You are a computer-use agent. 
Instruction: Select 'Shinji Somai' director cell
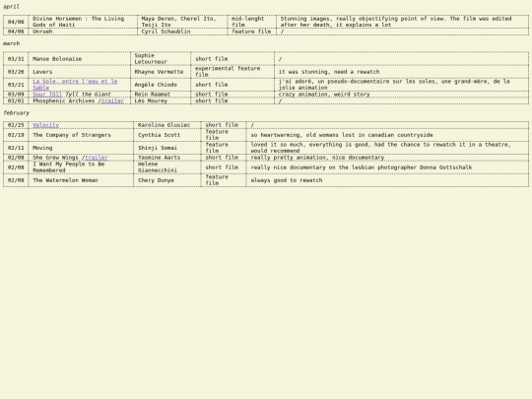167,148
